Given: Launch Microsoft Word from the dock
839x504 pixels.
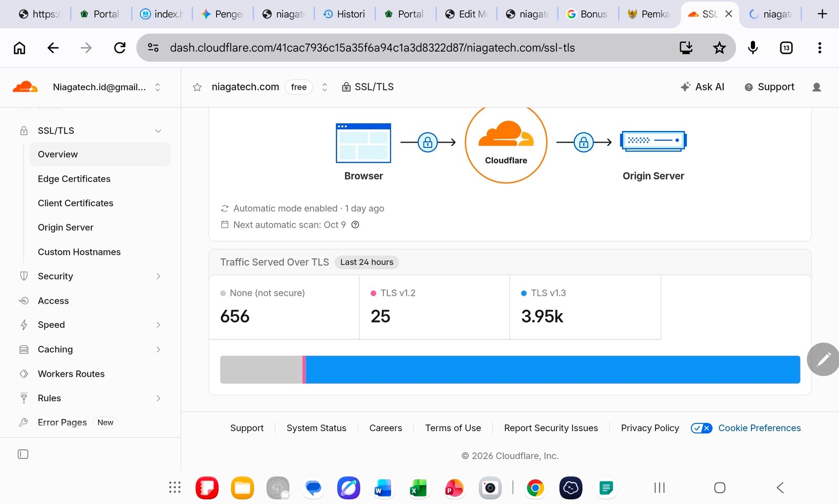Looking at the screenshot, I should coord(383,488).
